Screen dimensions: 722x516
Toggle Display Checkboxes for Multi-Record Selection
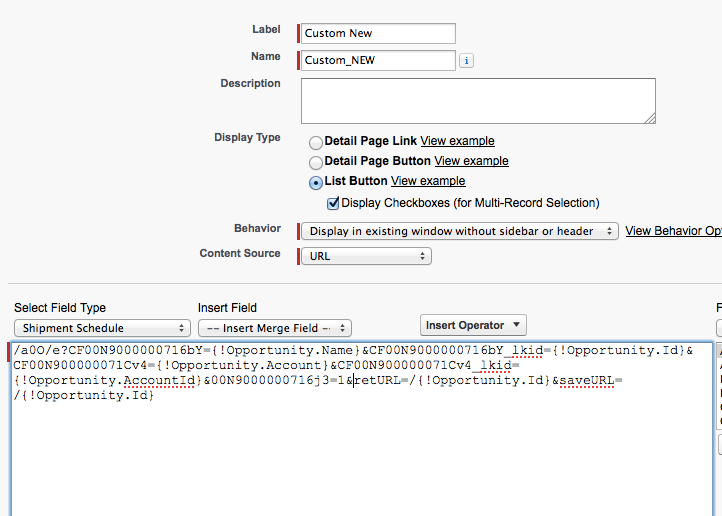(334, 203)
